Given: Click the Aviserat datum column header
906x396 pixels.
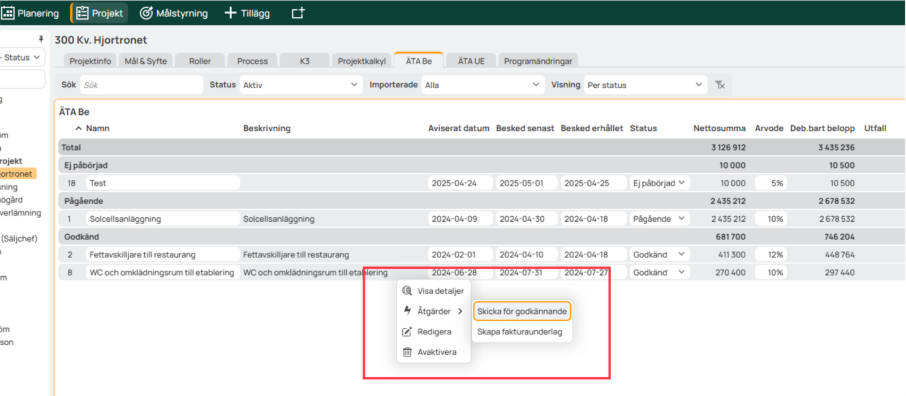Looking at the screenshot, I should [459, 128].
